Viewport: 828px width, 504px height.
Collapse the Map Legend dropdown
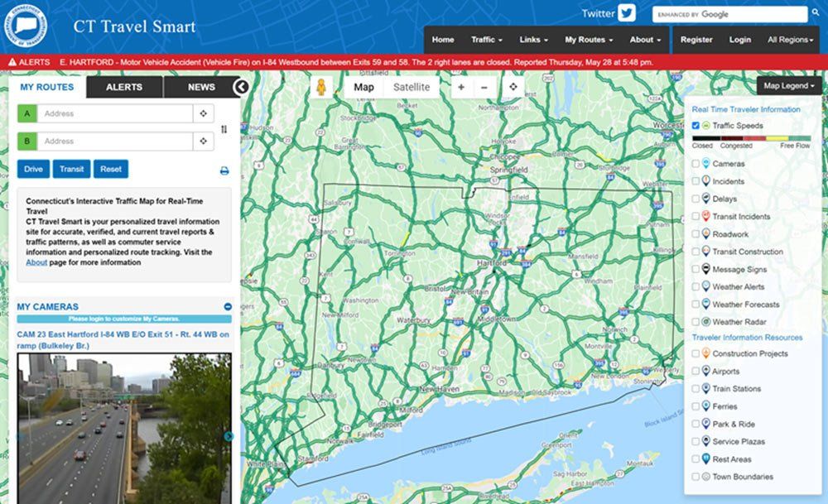click(x=789, y=85)
